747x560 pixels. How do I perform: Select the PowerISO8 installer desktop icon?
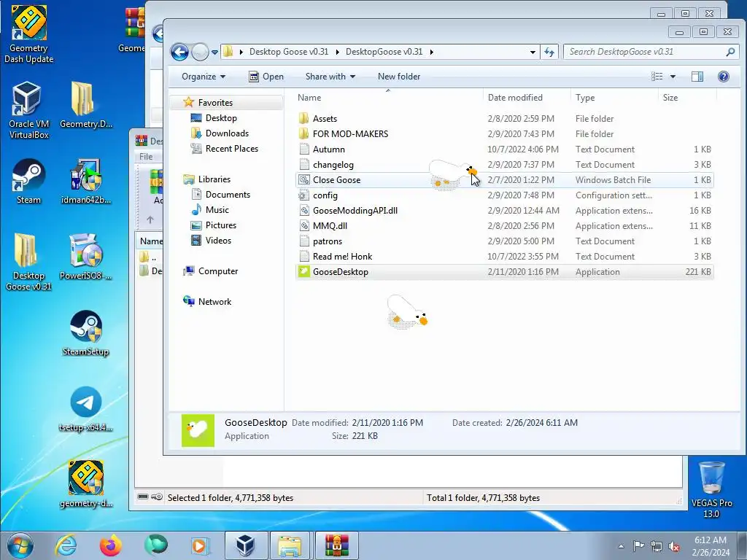coord(86,256)
